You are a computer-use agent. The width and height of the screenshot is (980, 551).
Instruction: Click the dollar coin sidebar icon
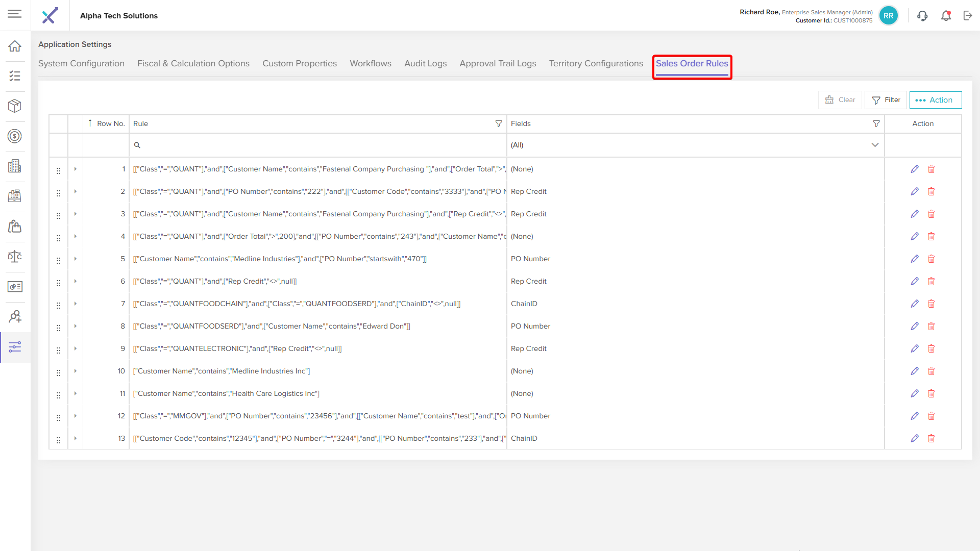[15, 136]
